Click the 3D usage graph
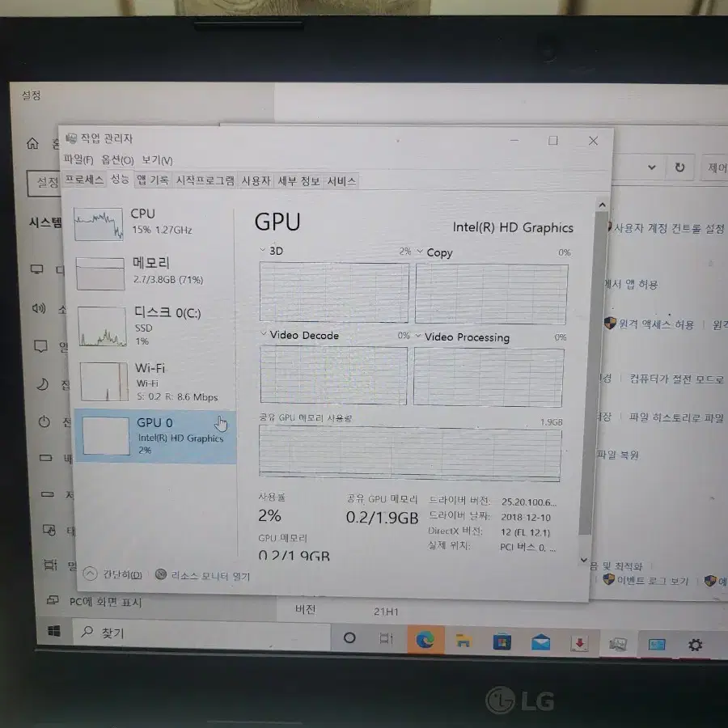The image size is (728, 728). coord(334,292)
